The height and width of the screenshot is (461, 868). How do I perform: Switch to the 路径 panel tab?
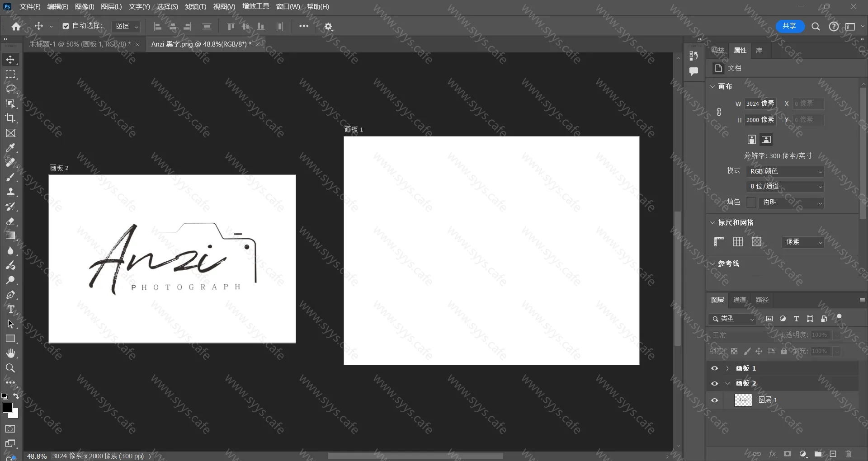(x=762, y=300)
